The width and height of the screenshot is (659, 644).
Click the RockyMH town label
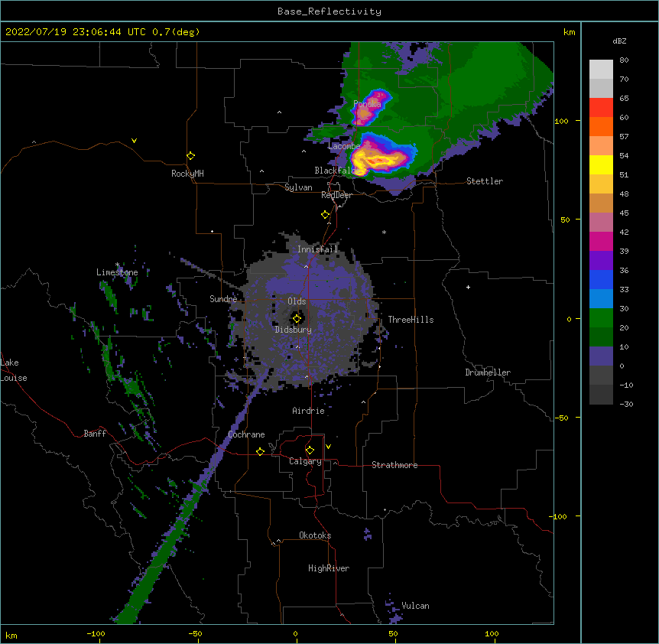(x=187, y=174)
